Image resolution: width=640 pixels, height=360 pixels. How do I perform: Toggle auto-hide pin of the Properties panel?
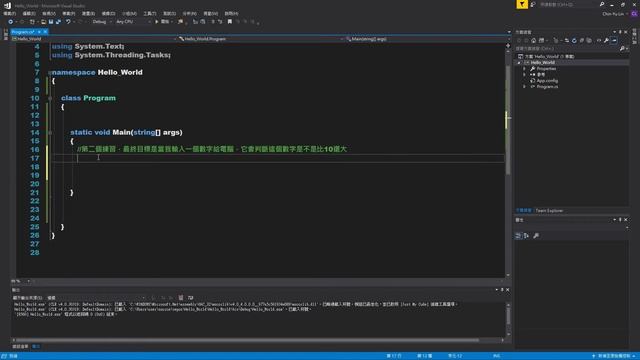point(620,220)
